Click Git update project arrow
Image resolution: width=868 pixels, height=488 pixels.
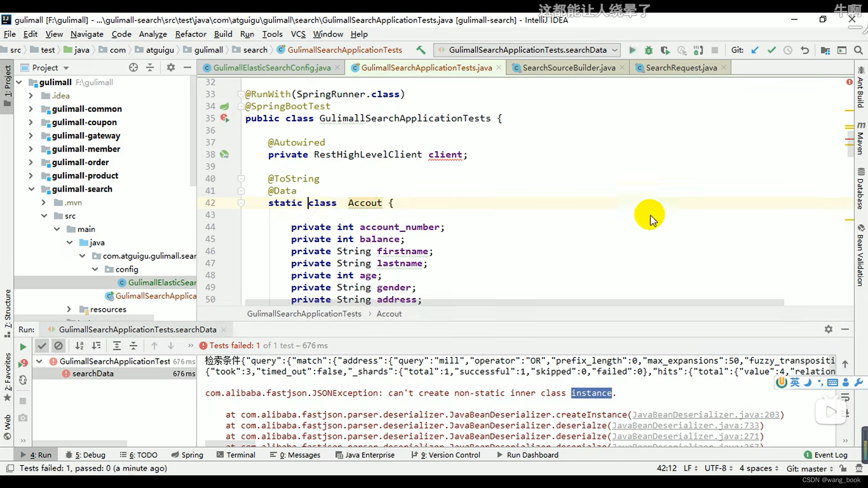[x=755, y=50]
